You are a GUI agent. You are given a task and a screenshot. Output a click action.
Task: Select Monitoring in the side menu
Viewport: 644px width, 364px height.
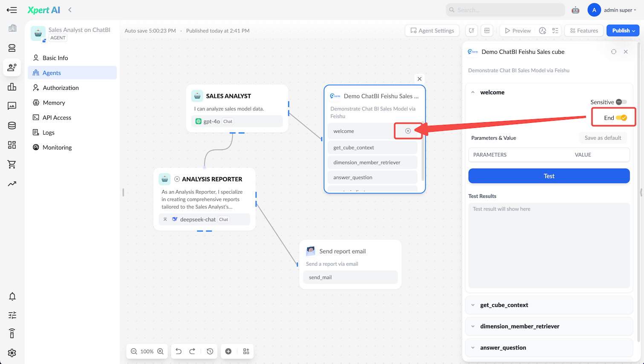tap(57, 147)
